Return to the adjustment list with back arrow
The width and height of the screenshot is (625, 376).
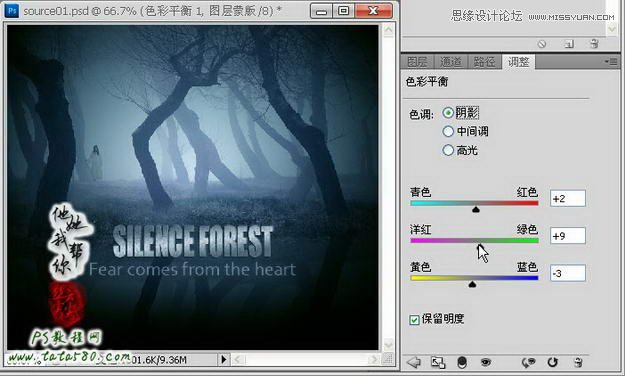[414, 362]
